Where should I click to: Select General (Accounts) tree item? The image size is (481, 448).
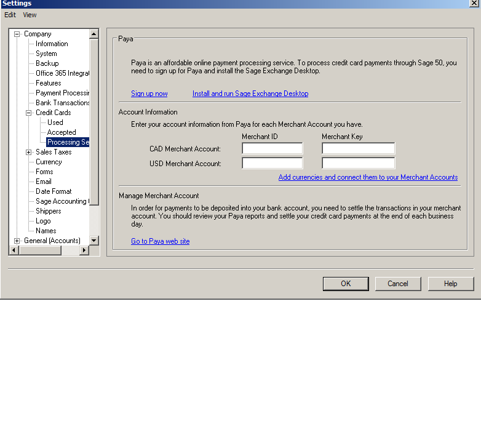tap(52, 241)
